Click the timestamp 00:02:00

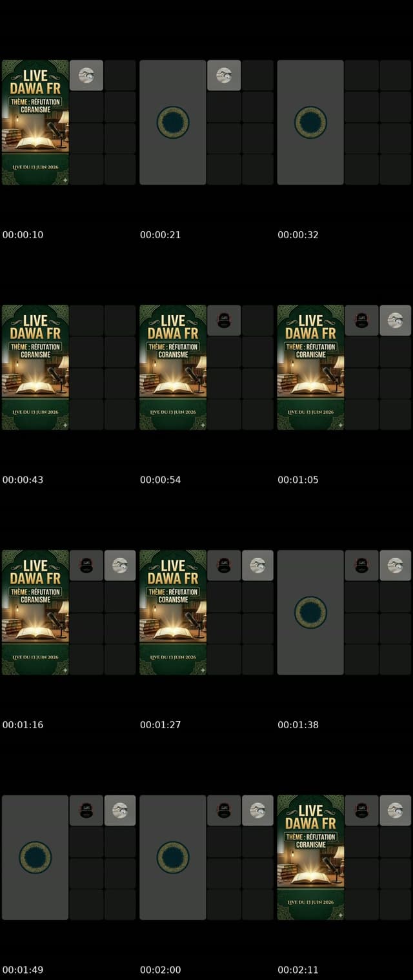click(x=161, y=970)
